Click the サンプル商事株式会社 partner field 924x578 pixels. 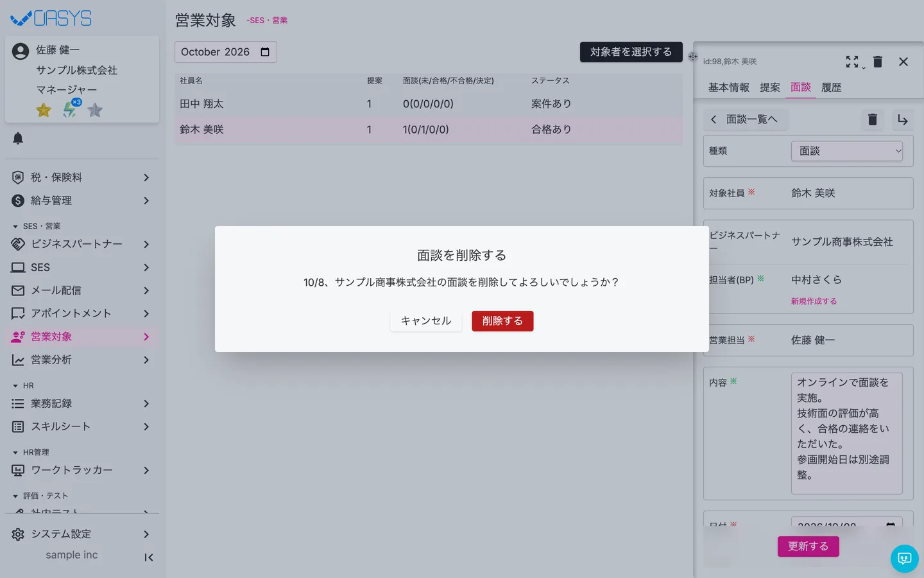[x=842, y=242]
